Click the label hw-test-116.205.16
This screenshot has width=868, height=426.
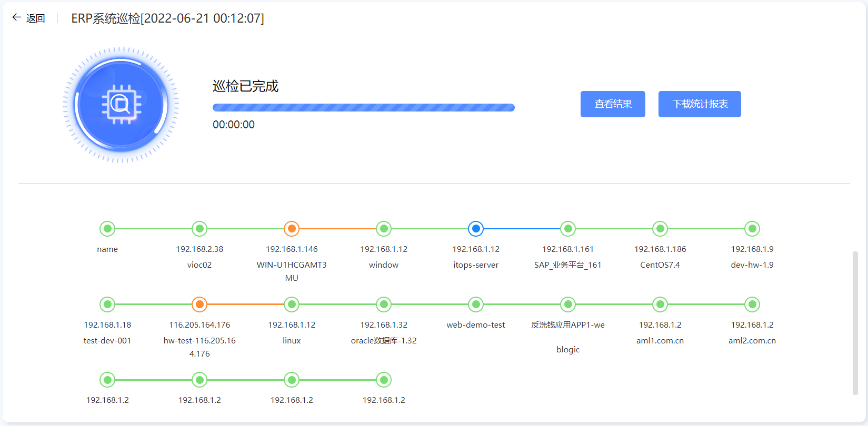point(199,341)
